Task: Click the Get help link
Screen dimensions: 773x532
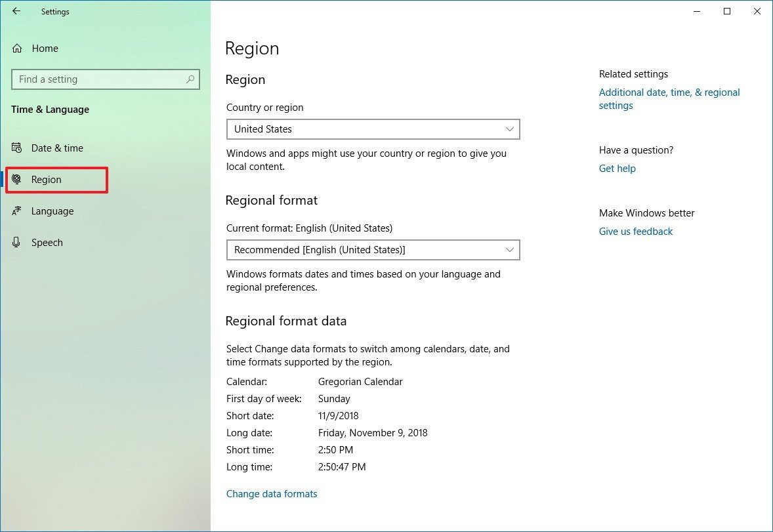Action: pos(617,168)
